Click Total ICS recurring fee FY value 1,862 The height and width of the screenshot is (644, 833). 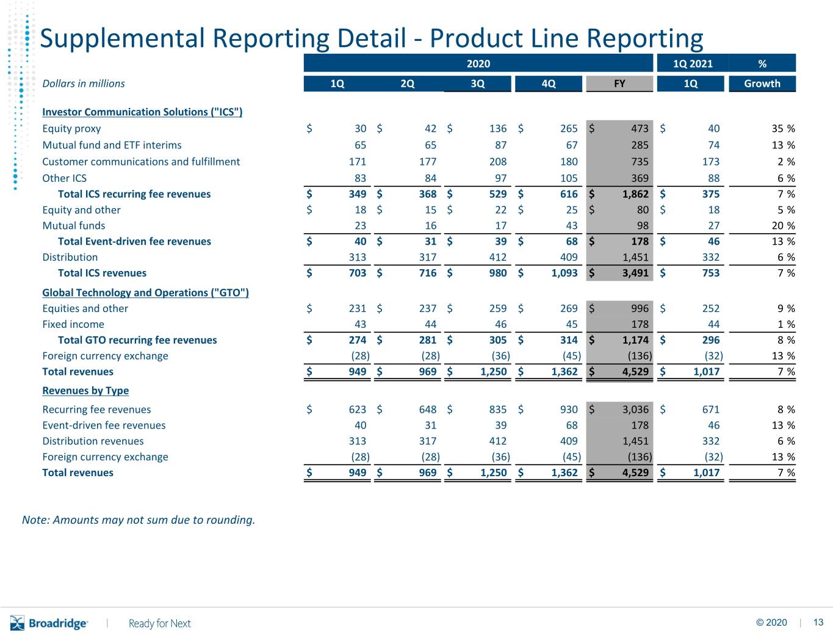pyautogui.click(x=635, y=194)
